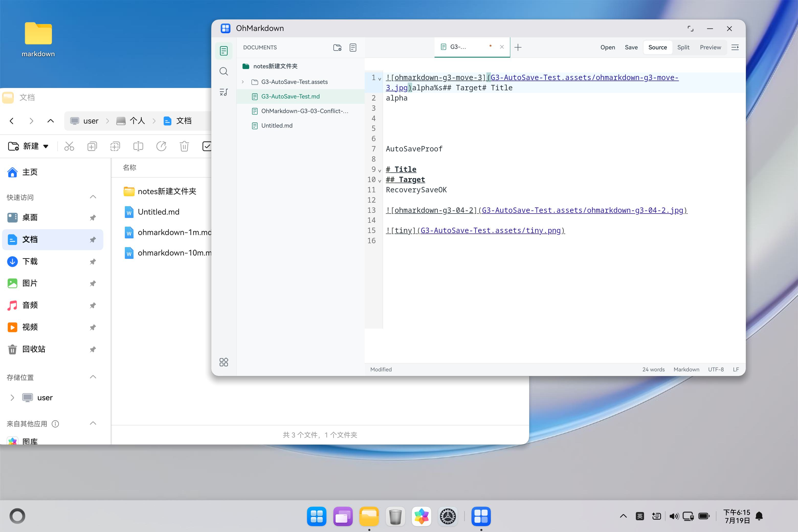Image resolution: width=798 pixels, height=532 pixels.
Task: Toggle the select-all checkbox icon in file manager toolbar
Action: pos(207,146)
